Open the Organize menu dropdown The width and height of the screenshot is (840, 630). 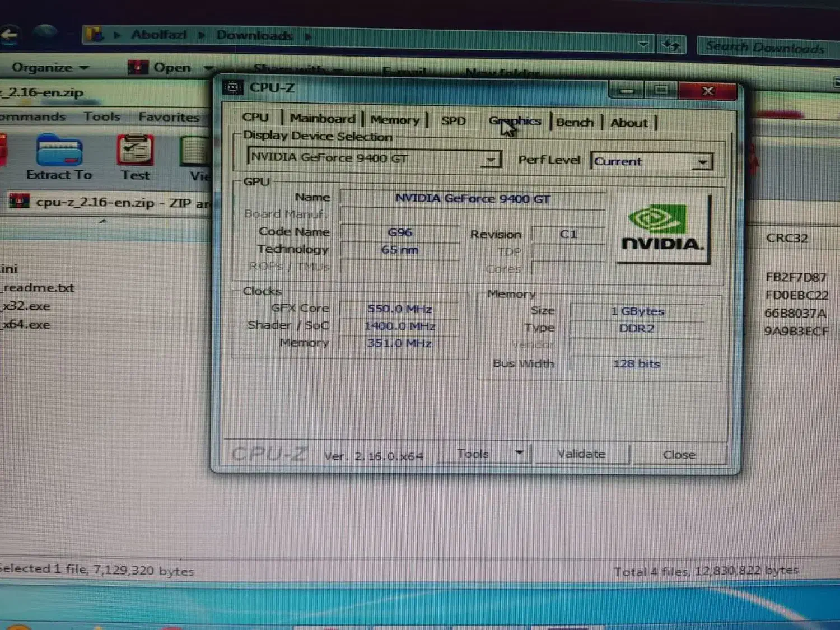click(50, 67)
